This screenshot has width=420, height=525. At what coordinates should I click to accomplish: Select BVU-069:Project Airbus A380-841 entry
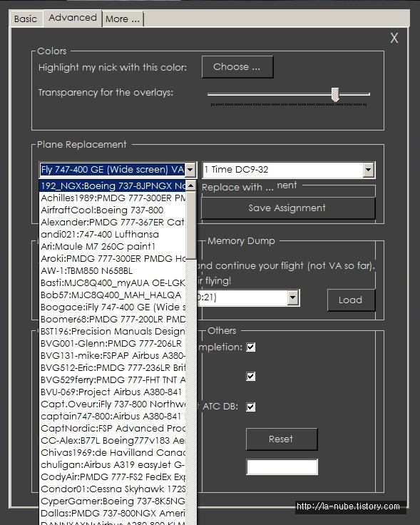[113, 392]
